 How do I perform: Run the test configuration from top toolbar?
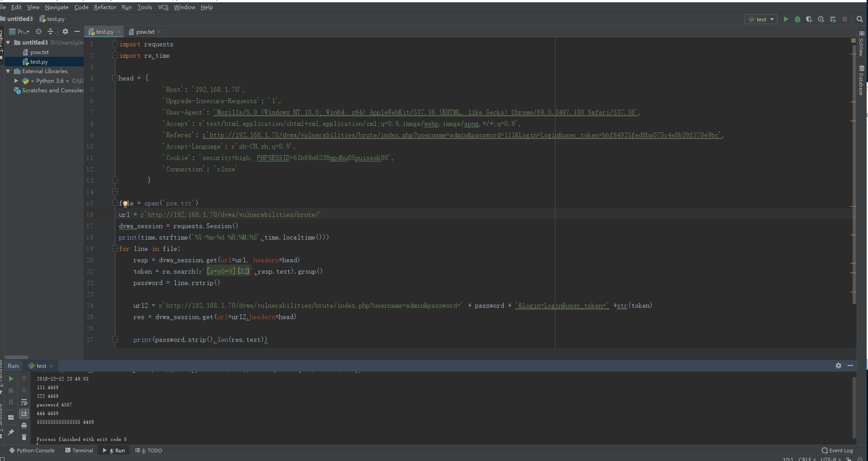(786, 19)
